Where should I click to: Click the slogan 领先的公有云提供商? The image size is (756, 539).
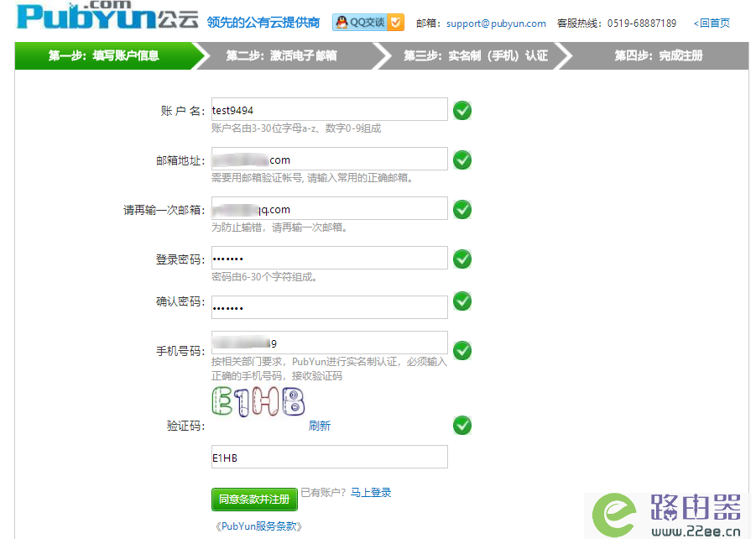point(263,23)
